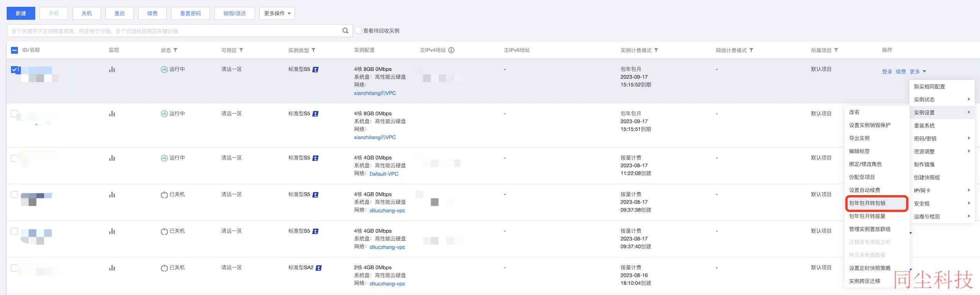Open monitoring chart for 15:15:51 expiry row
The height and width of the screenshot is (295, 980).
tap(112, 113)
